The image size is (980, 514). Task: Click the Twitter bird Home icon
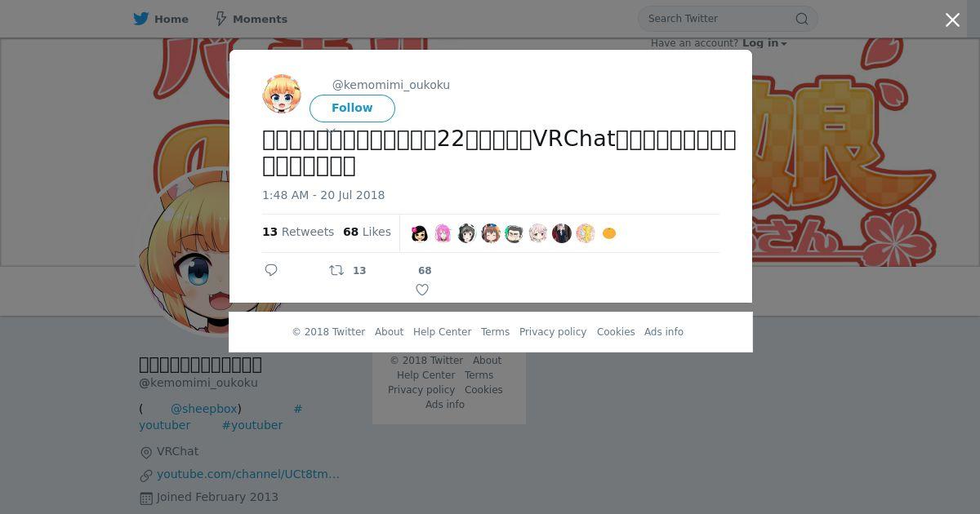(x=141, y=19)
